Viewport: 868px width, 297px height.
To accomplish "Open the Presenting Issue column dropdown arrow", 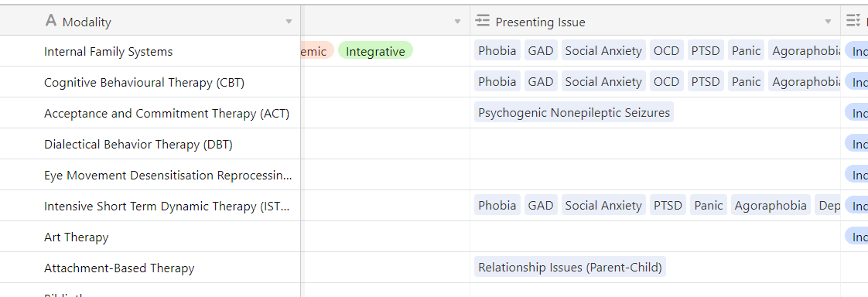I will (828, 22).
